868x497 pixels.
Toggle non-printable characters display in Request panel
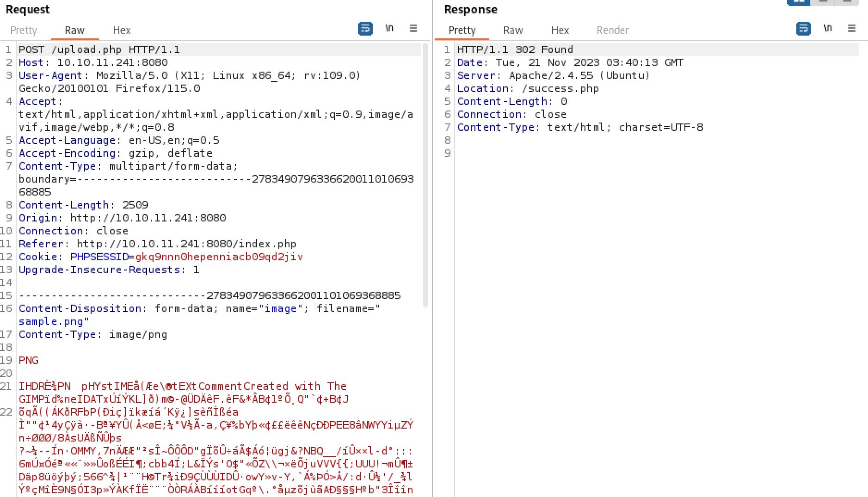389,29
